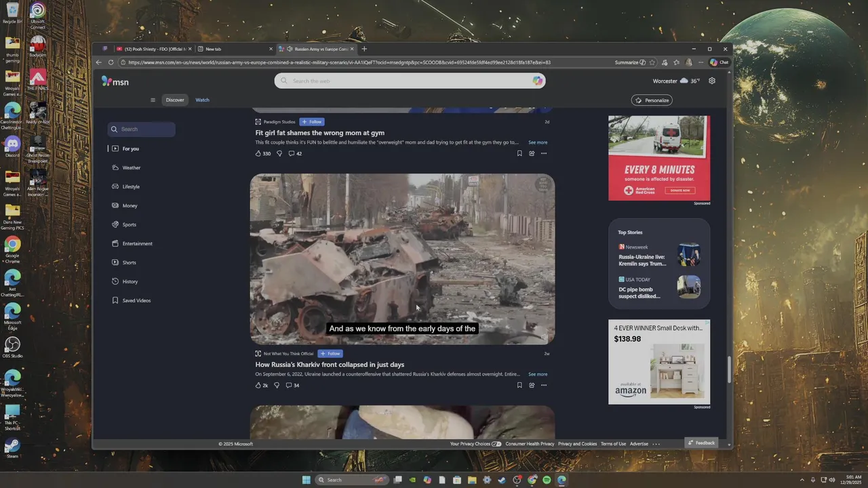Open Terms of Use footer link

[613, 444]
